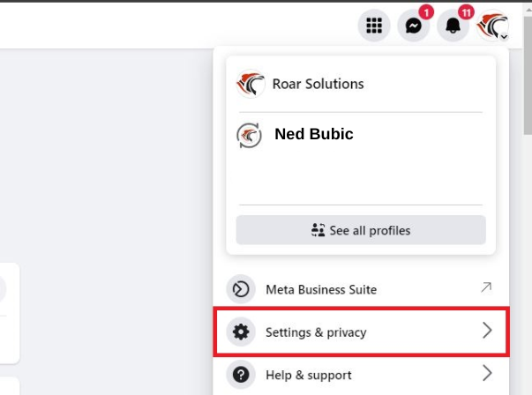The image size is (532, 395).
Task: Click the Roar Solutions logo avatar
Action: coord(251,84)
